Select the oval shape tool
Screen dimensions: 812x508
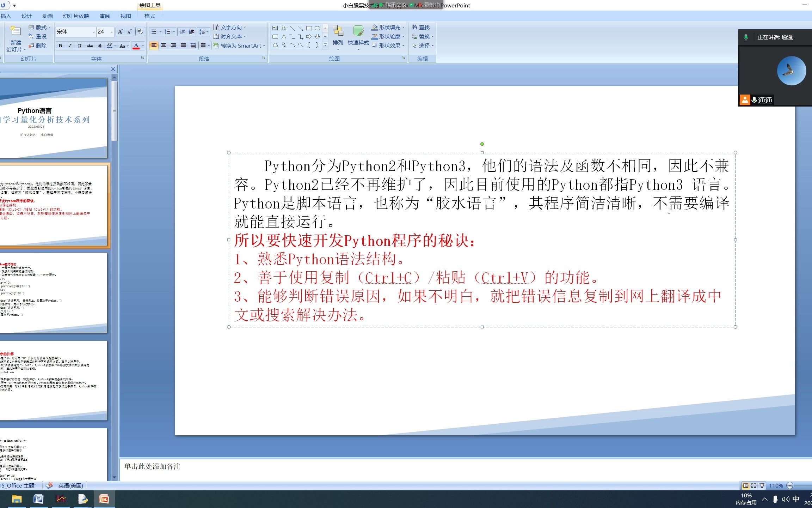pyautogui.click(x=317, y=28)
